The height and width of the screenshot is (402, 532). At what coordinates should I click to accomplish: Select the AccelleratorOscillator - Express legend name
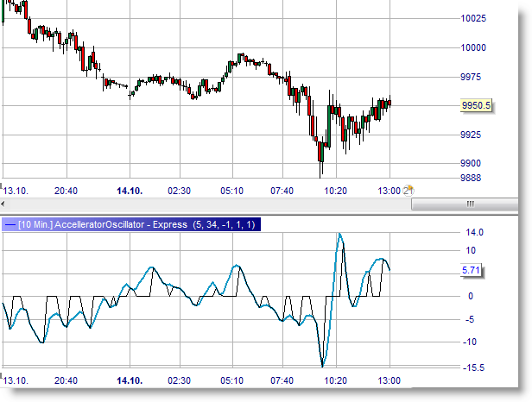point(123,224)
